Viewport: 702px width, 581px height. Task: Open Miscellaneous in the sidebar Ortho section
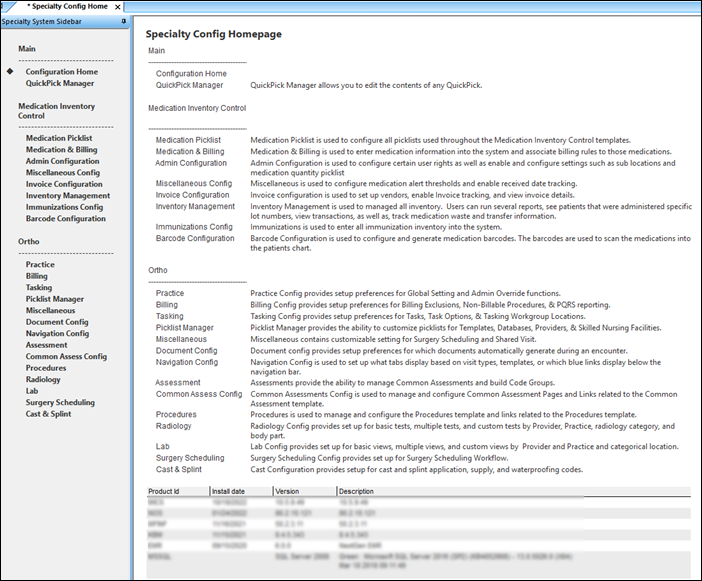coord(50,311)
